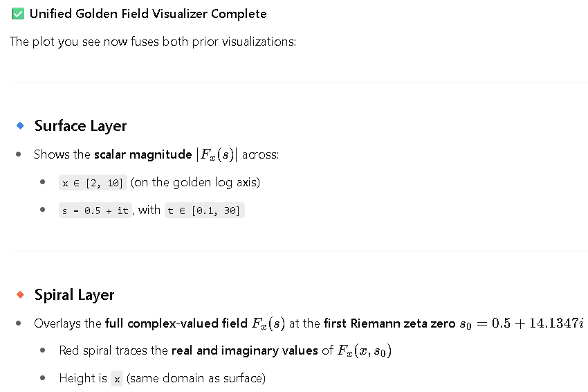Click the orange diamond icon beside Spiral Layer
The image size is (588, 392).
(x=20, y=295)
